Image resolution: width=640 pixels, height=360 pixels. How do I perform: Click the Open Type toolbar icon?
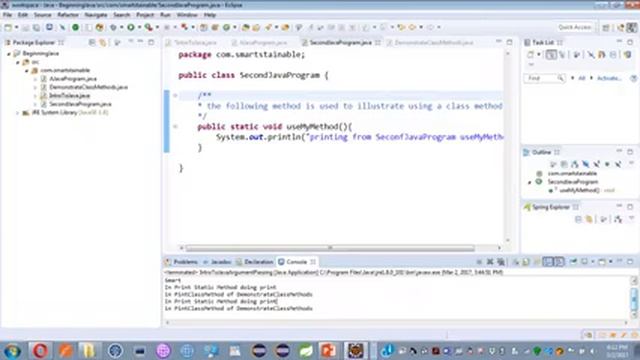pos(246,27)
